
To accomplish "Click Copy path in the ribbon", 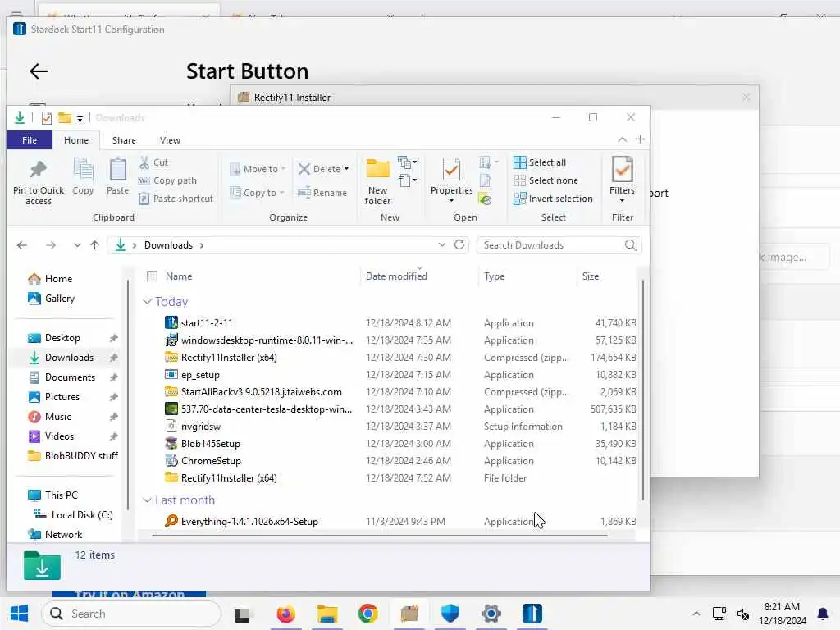I will point(167,180).
